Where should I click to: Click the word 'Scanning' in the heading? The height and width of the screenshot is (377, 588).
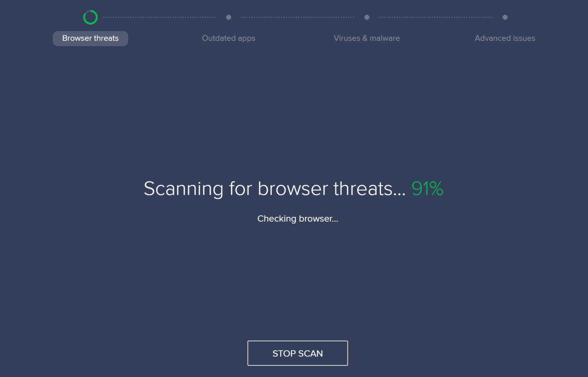coord(183,189)
